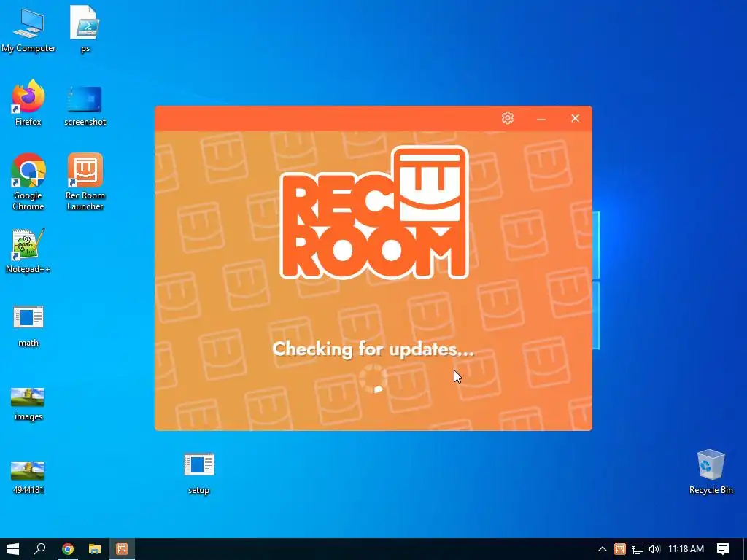The image size is (747, 560).
Task: Open the notification action center
Action: [x=723, y=549]
